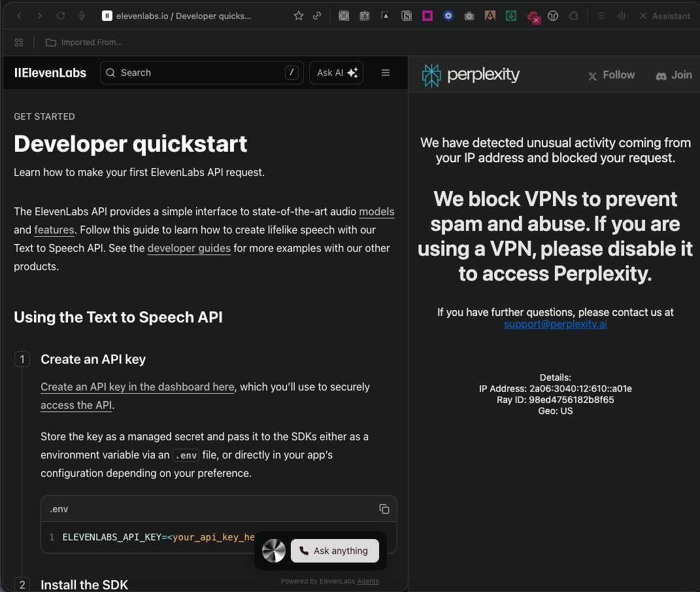
Task: Follow Perplexity on X
Action: [612, 75]
